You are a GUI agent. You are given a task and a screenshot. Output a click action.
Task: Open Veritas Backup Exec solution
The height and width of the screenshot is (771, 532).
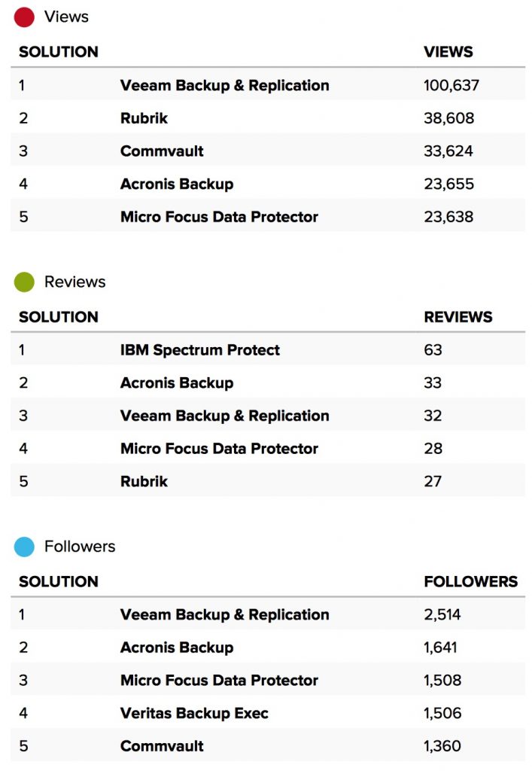[x=194, y=713]
